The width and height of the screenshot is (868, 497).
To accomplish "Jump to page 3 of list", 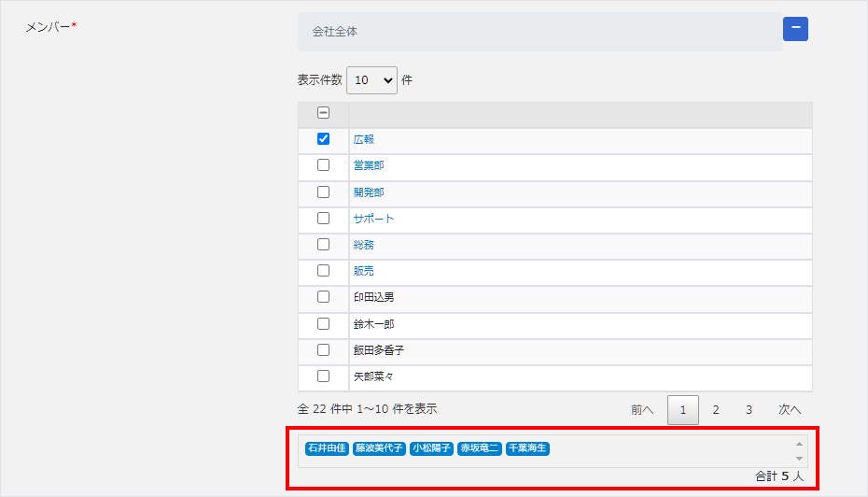I will [x=749, y=410].
